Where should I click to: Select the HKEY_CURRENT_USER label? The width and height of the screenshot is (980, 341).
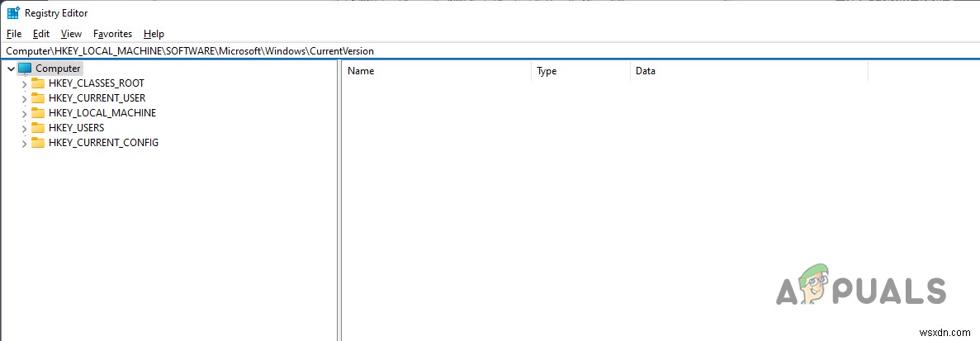coord(97,98)
